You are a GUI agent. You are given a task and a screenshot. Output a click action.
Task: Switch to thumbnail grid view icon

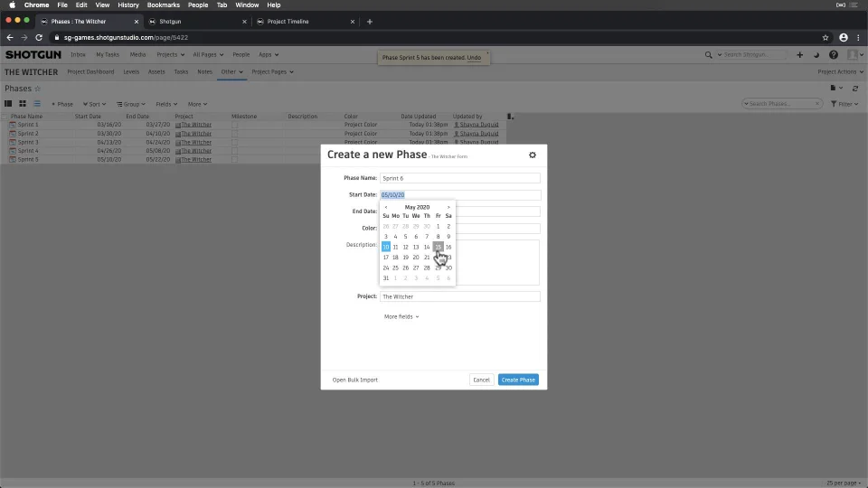23,103
